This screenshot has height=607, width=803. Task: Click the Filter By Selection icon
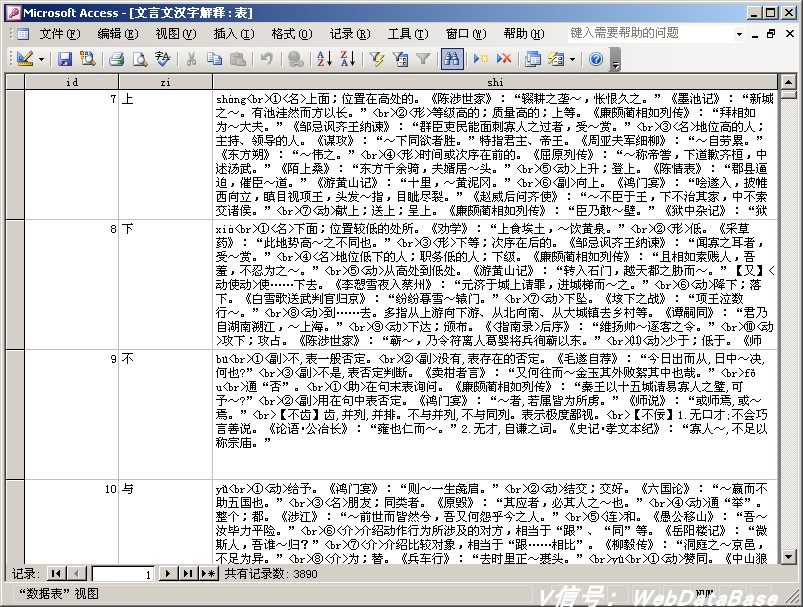pyautogui.click(x=377, y=59)
